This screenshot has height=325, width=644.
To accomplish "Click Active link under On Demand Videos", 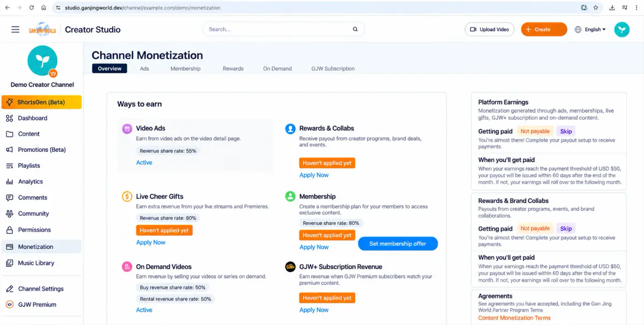I will pos(144,310).
